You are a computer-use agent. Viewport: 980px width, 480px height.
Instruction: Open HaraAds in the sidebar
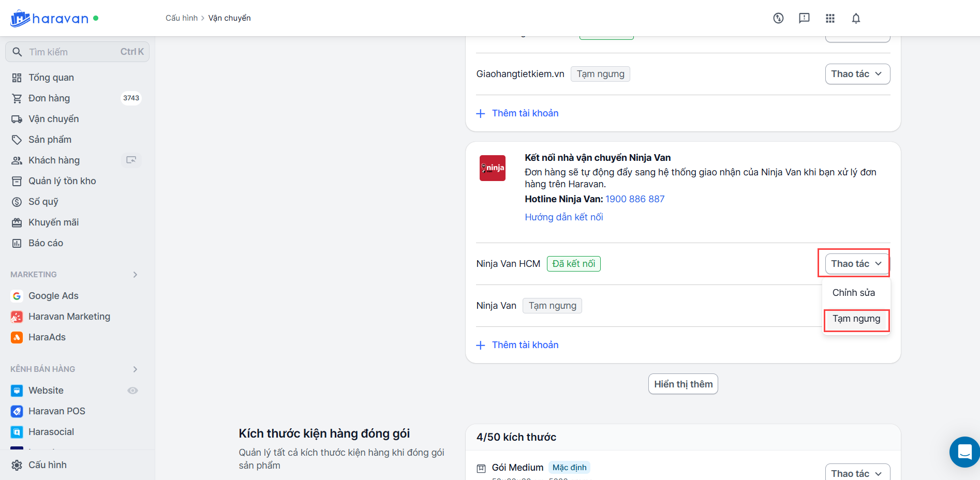47,337
